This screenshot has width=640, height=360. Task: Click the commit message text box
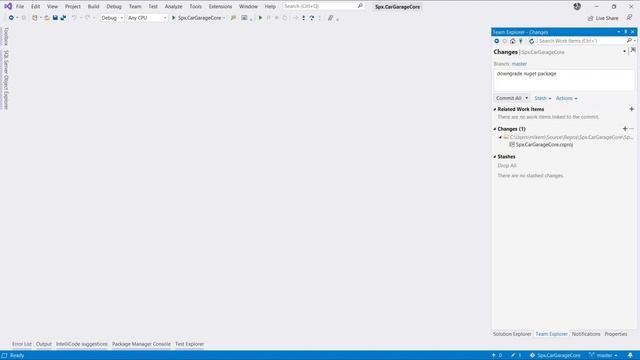click(564, 80)
